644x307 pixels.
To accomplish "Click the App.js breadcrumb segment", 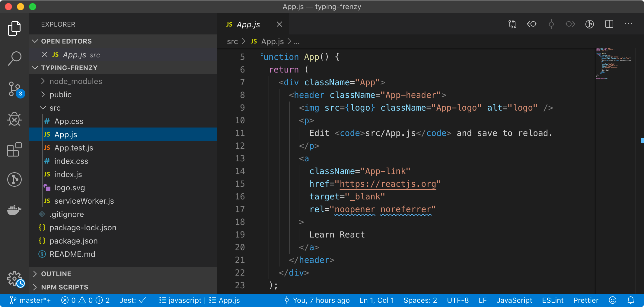I will (267, 41).
